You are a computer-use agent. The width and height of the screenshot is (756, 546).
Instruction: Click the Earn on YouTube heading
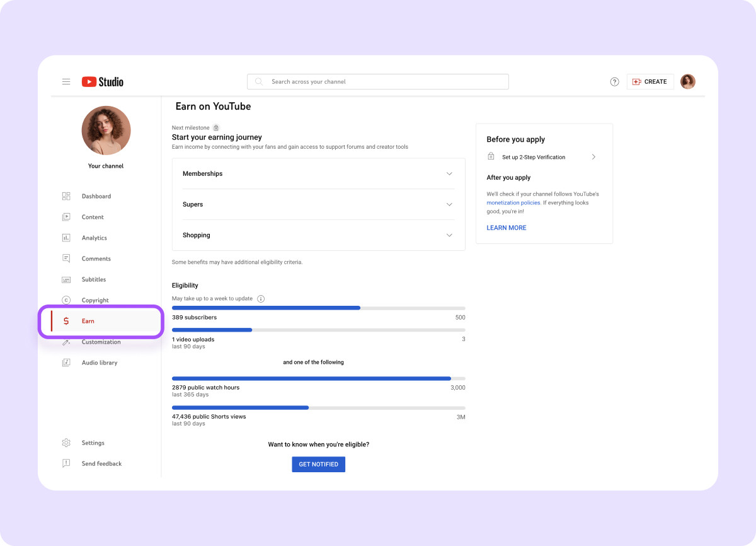pyautogui.click(x=213, y=107)
